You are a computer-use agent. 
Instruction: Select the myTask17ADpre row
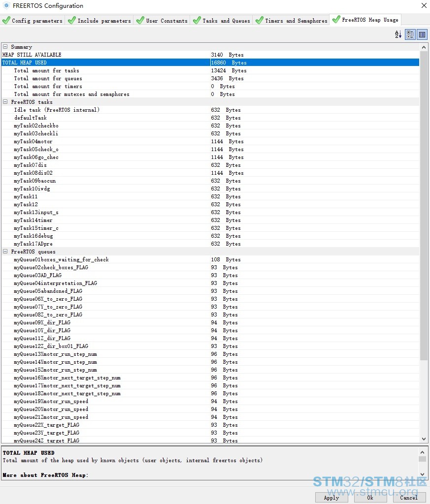210,244
